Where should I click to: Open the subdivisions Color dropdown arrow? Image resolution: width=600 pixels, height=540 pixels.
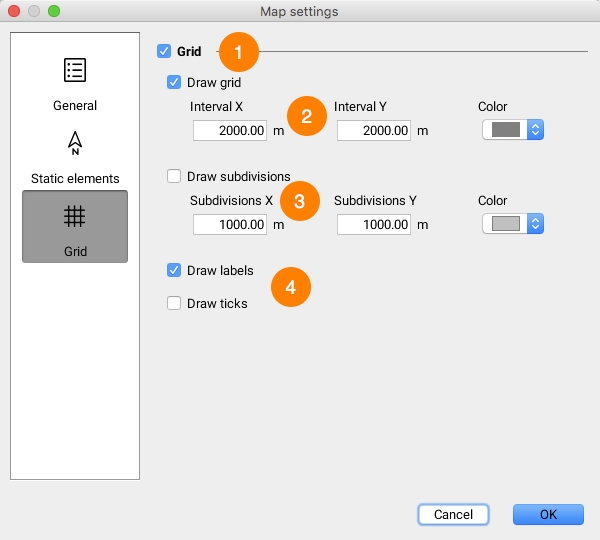click(535, 224)
